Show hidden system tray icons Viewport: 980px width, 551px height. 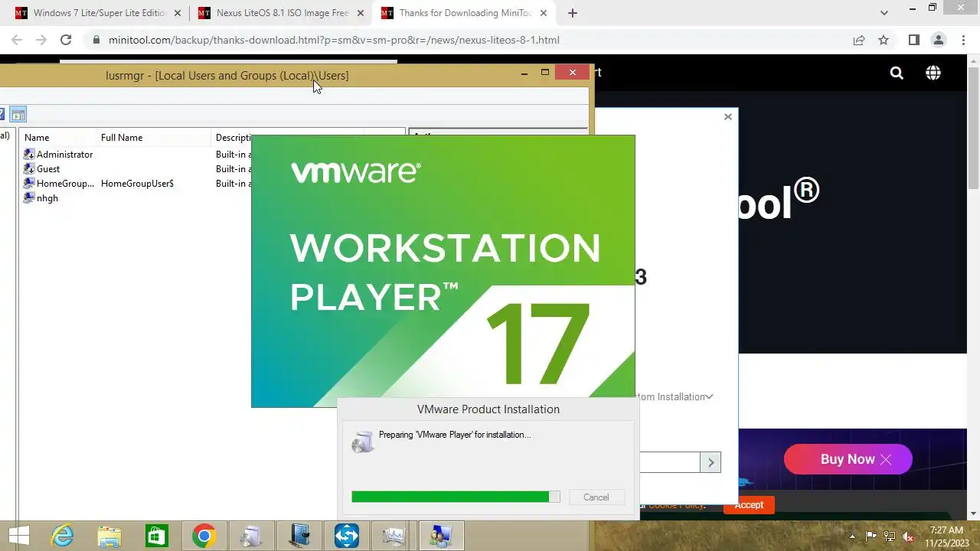[x=852, y=536]
